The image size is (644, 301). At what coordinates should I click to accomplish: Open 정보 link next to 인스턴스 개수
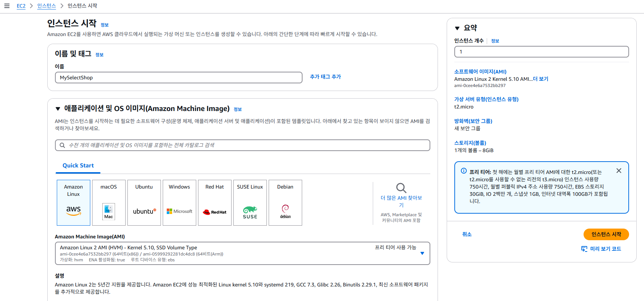click(x=495, y=41)
